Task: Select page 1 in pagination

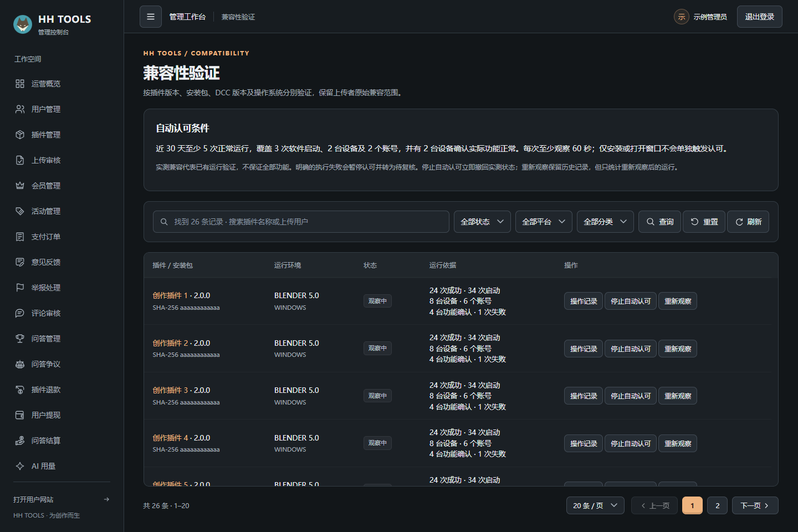Action: click(x=692, y=505)
